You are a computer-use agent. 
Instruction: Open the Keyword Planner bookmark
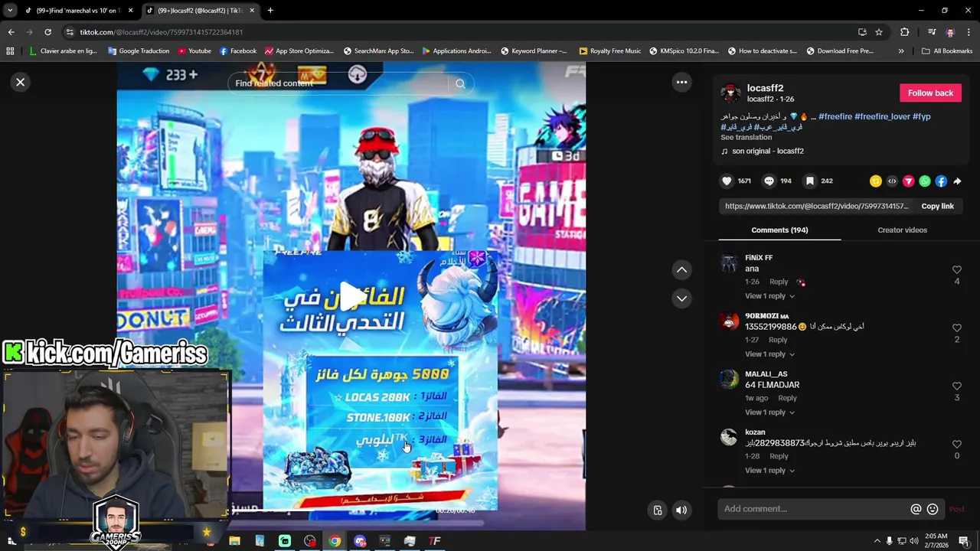click(x=534, y=51)
